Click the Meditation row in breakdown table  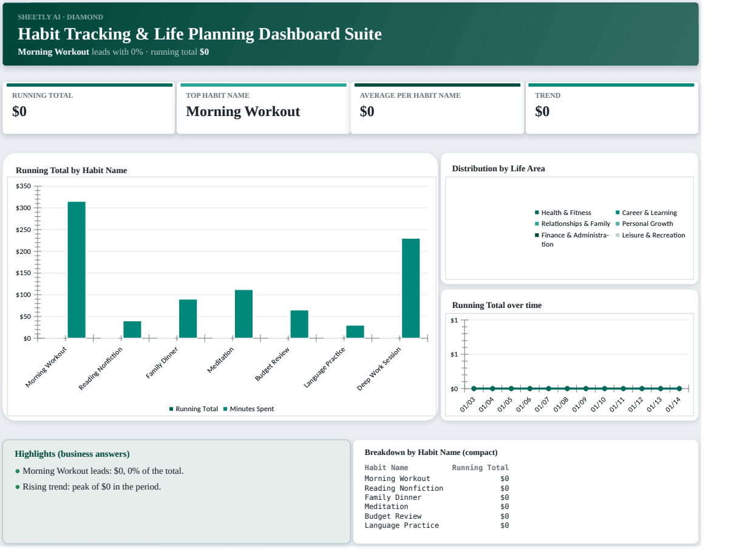pos(437,507)
